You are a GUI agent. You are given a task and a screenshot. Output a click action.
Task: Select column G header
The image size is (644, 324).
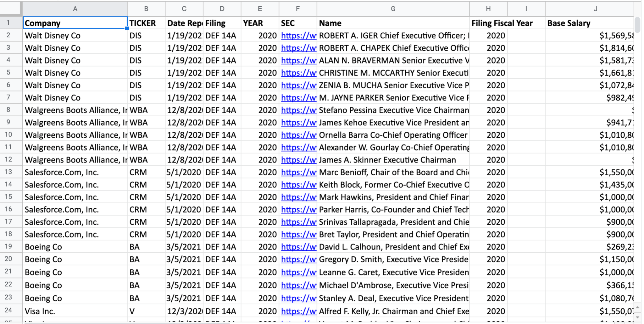[x=393, y=8]
